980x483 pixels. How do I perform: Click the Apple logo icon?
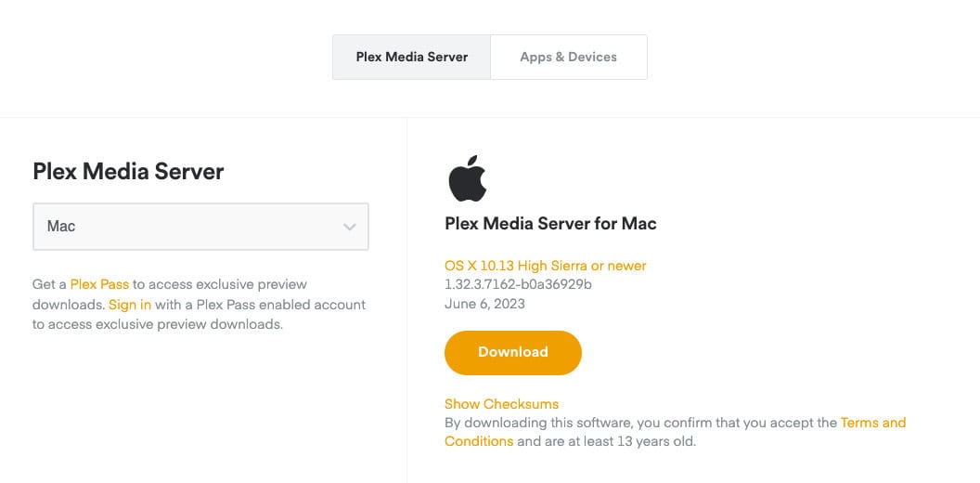(468, 178)
